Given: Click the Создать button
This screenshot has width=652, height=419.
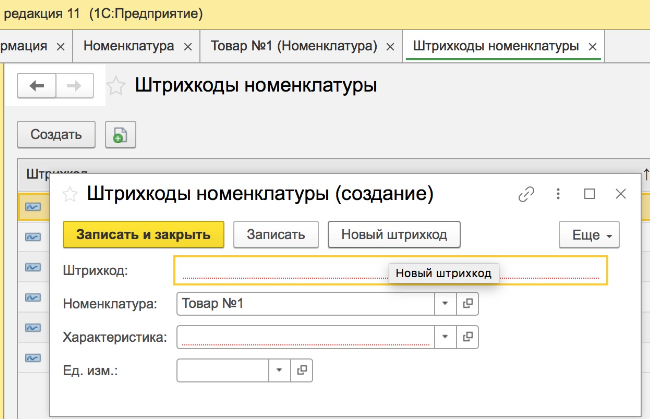Looking at the screenshot, I should tap(56, 135).
